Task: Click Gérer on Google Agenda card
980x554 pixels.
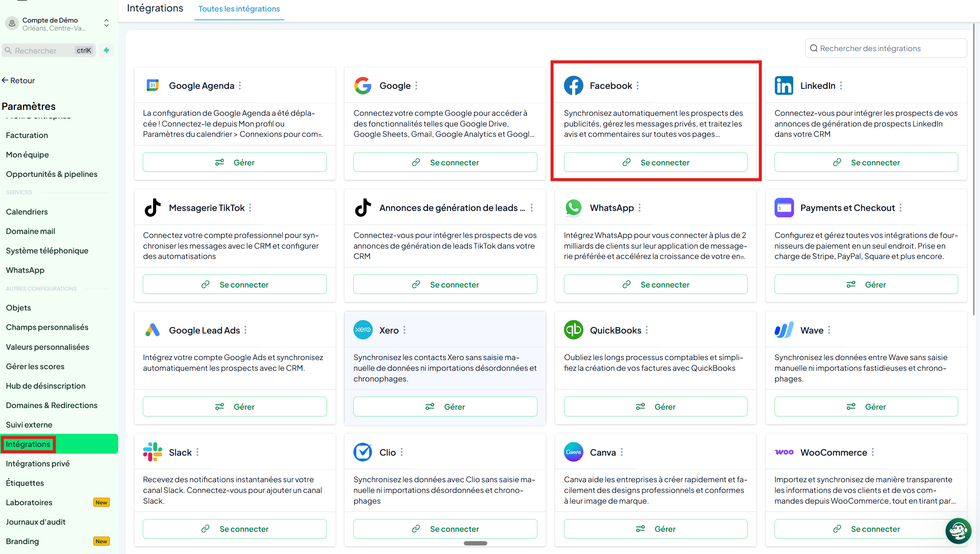Action: coord(235,162)
